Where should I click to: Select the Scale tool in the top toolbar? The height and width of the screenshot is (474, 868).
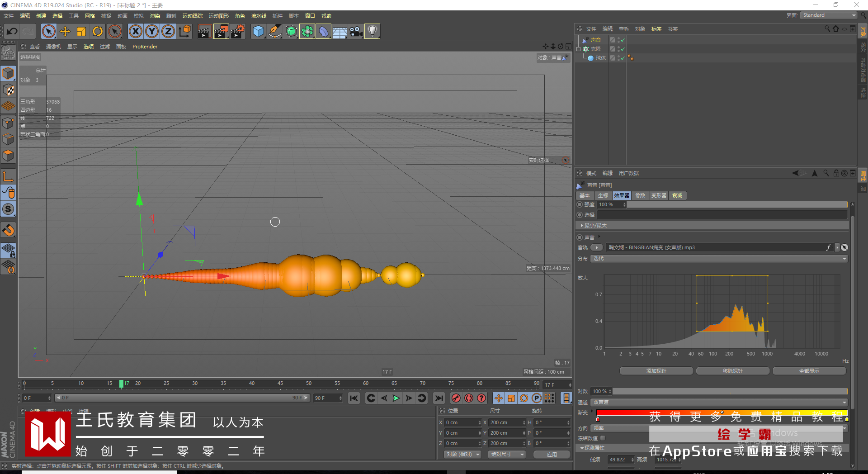81,31
